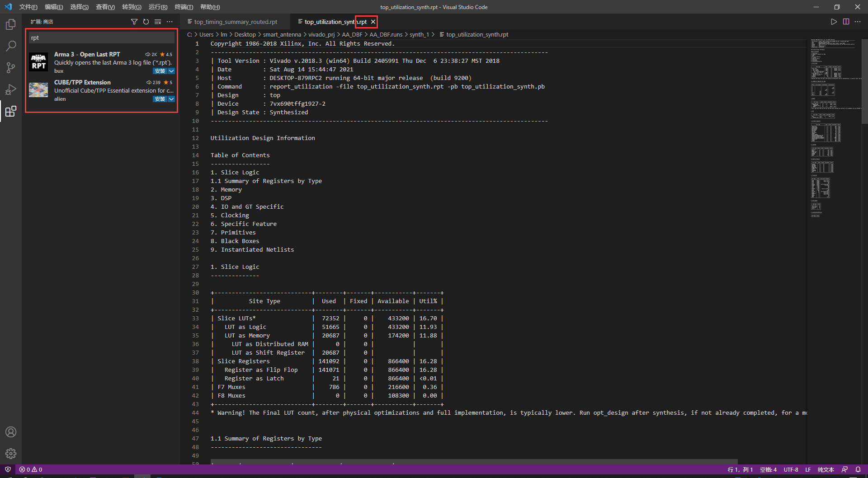Click the VS Code logo icon
Image resolution: width=868 pixels, height=478 pixels.
click(8, 7)
